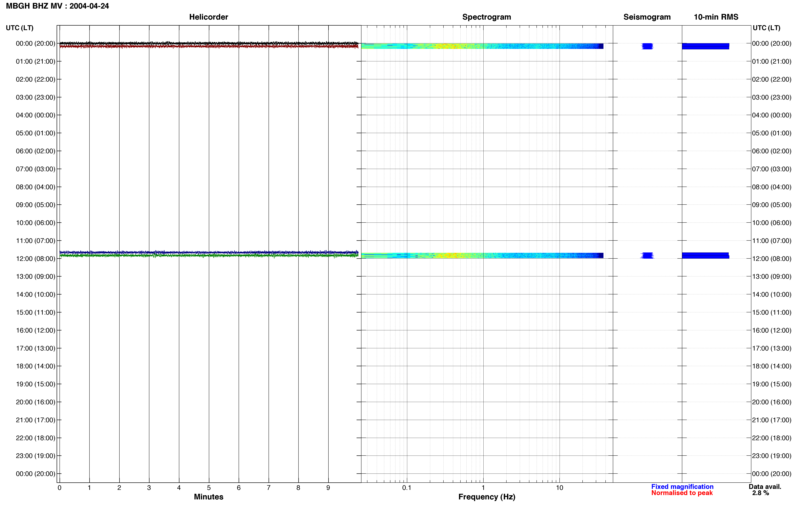812x508 pixels.
Task: Click the dark red helicorder trace below 00:00
Action: point(209,46)
